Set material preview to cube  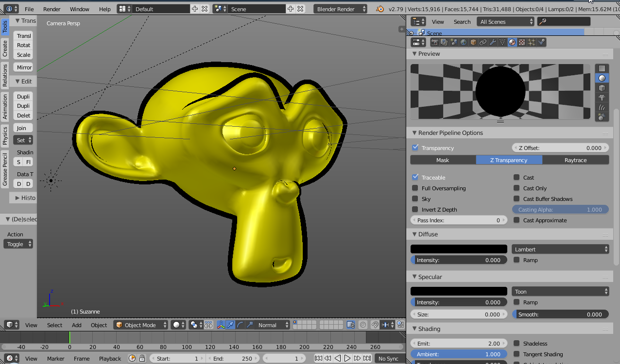(x=602, y=88)
